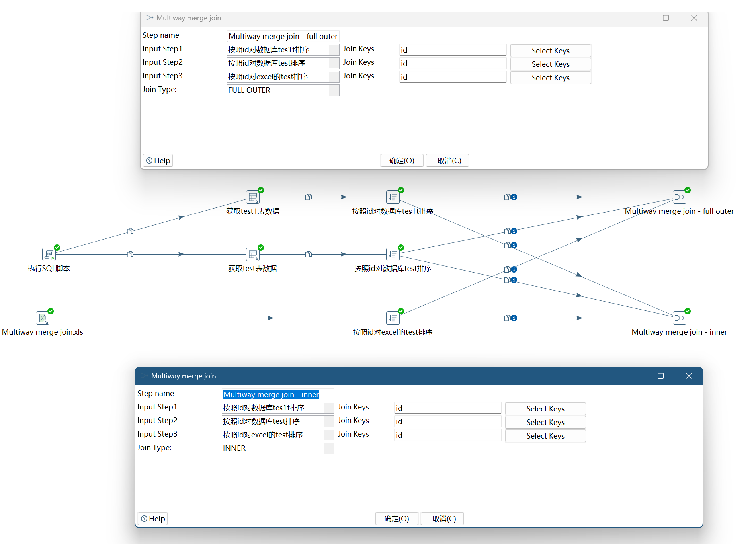Select the Multiway merge join - full outer step icon
This screenshot has height=544, width=756.
click(x=679, y=197)
